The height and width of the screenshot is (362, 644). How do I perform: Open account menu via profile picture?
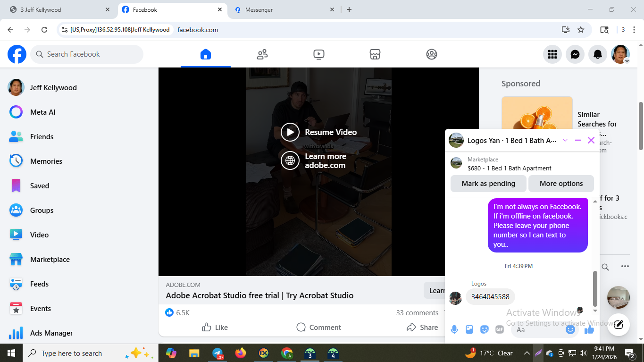point(620,54)
